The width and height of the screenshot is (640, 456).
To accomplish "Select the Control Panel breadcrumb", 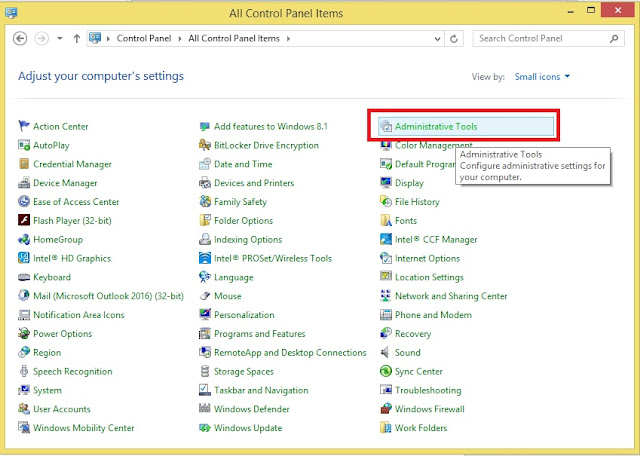I will pyautogui.click(x=144, y=38).
